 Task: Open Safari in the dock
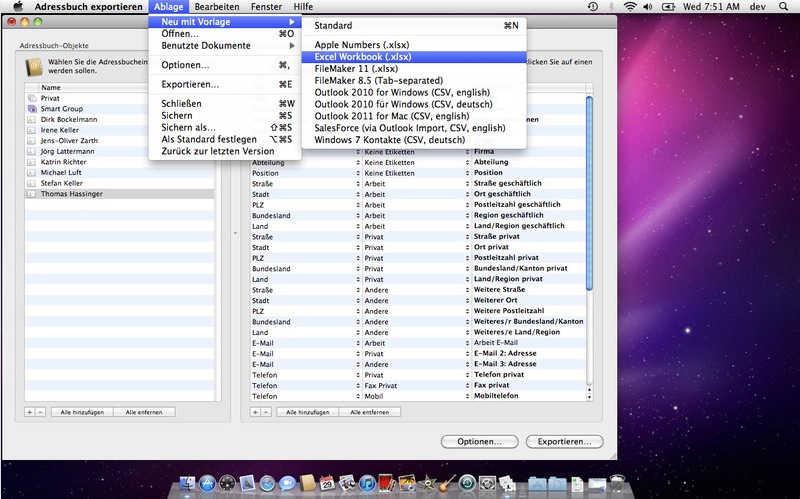coord(267,483)
